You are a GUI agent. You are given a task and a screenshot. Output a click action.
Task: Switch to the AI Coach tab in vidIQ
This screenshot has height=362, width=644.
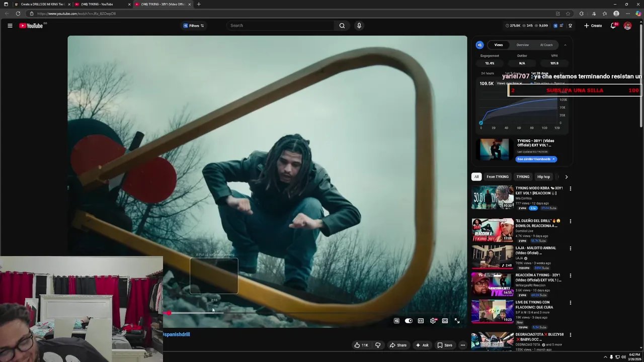[546, 45]
